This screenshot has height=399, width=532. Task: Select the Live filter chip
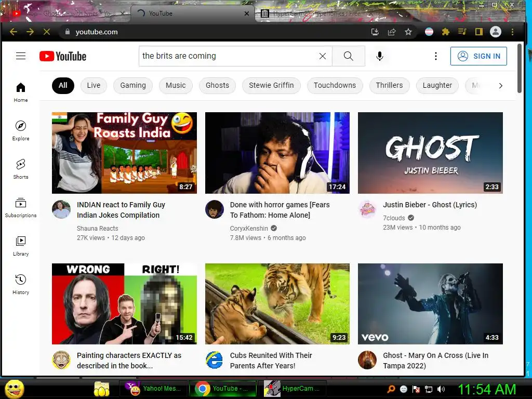(94, 85)
